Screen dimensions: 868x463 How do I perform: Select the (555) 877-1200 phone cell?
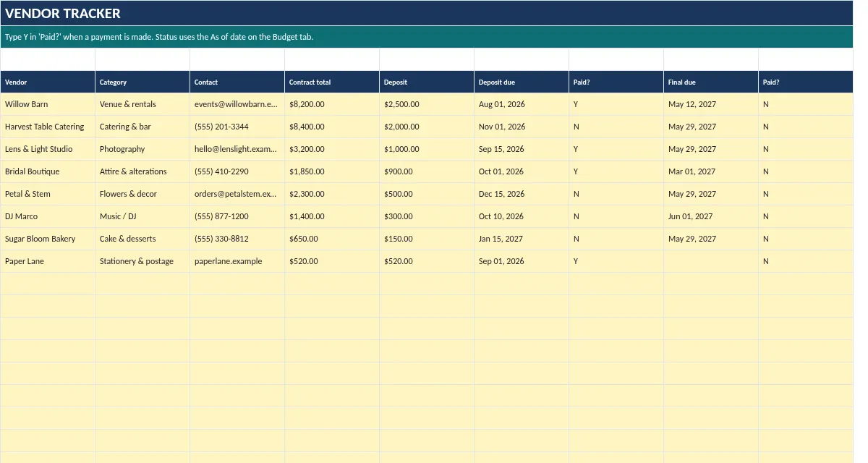click(x=237, y=216)
